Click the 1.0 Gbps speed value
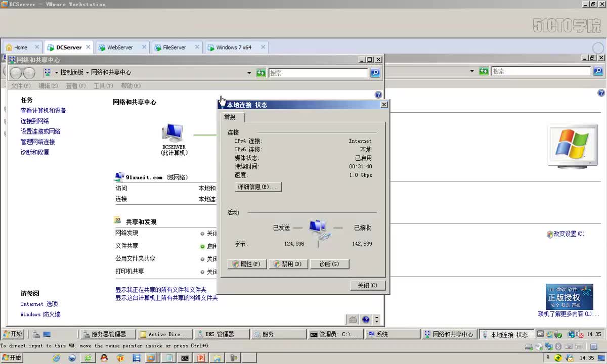This screenshot has height=364, width=607. point(360,175)
